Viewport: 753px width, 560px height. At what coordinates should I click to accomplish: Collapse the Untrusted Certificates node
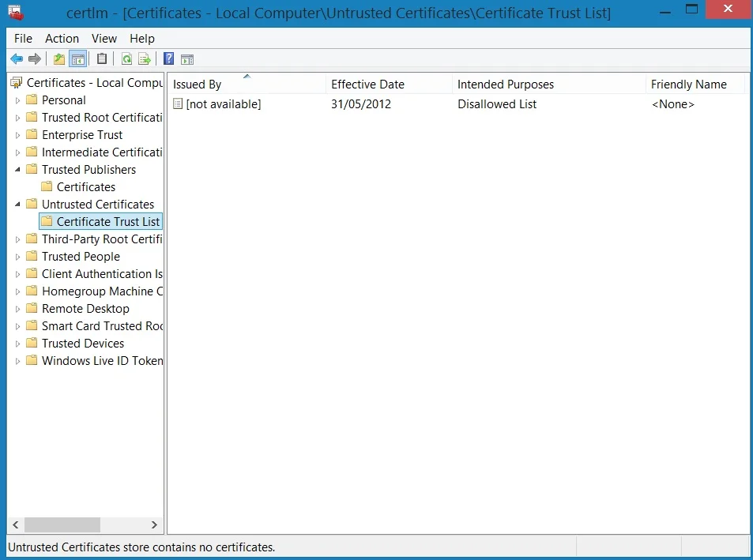[17, 205]
